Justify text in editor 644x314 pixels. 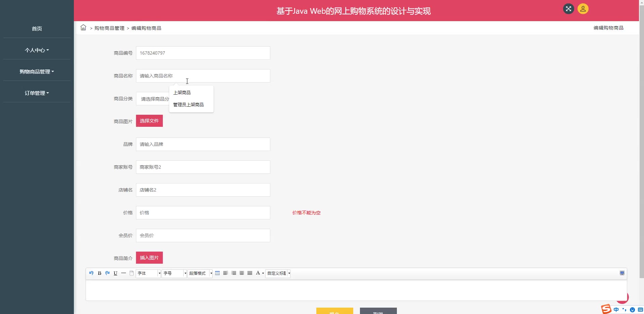coord(250,273)
